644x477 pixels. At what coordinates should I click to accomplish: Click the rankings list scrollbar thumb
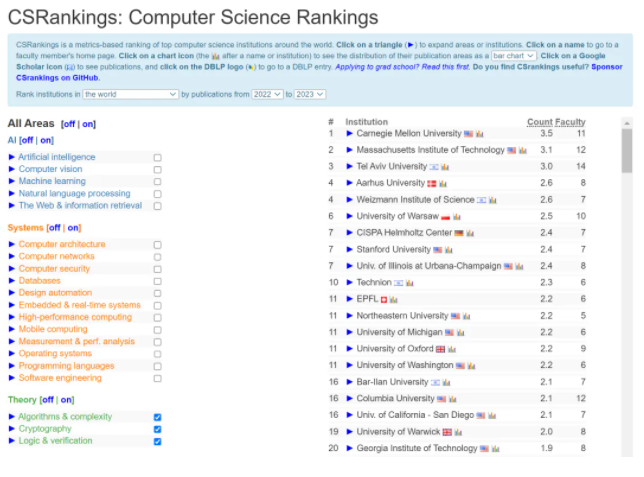(x=627, y=151)
